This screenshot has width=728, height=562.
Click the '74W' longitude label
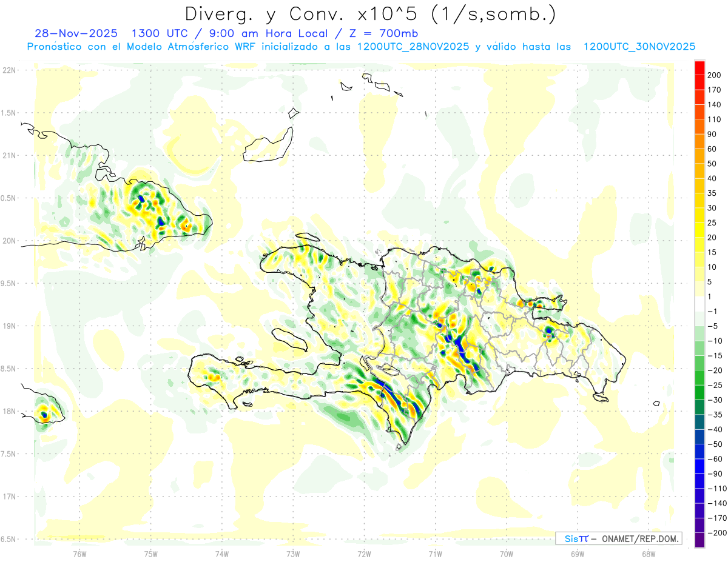[222, 554]
